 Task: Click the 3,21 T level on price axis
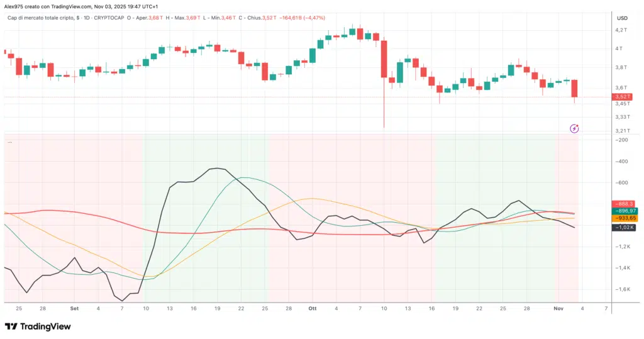pyautogui.click(x=621, y=131)
